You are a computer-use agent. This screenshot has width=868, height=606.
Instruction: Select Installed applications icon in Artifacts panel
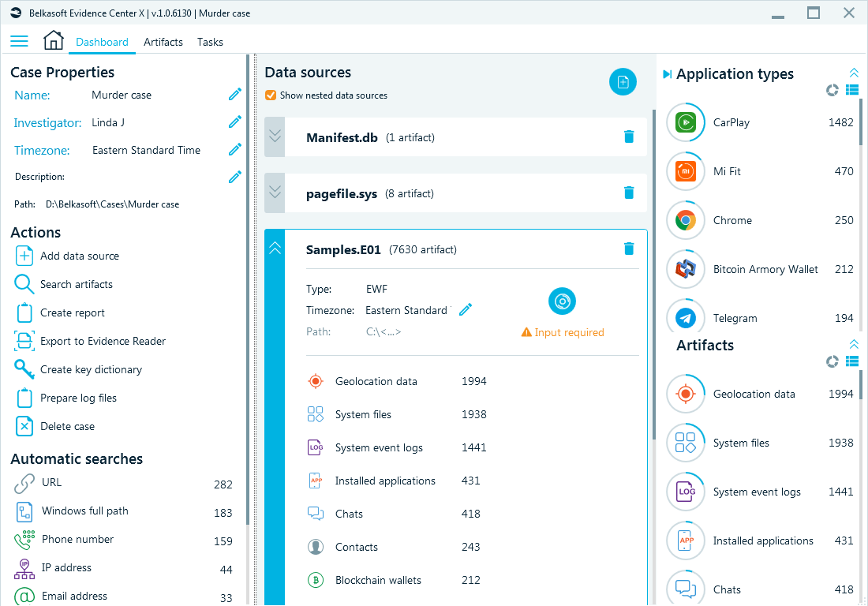(x=685, y=541)
